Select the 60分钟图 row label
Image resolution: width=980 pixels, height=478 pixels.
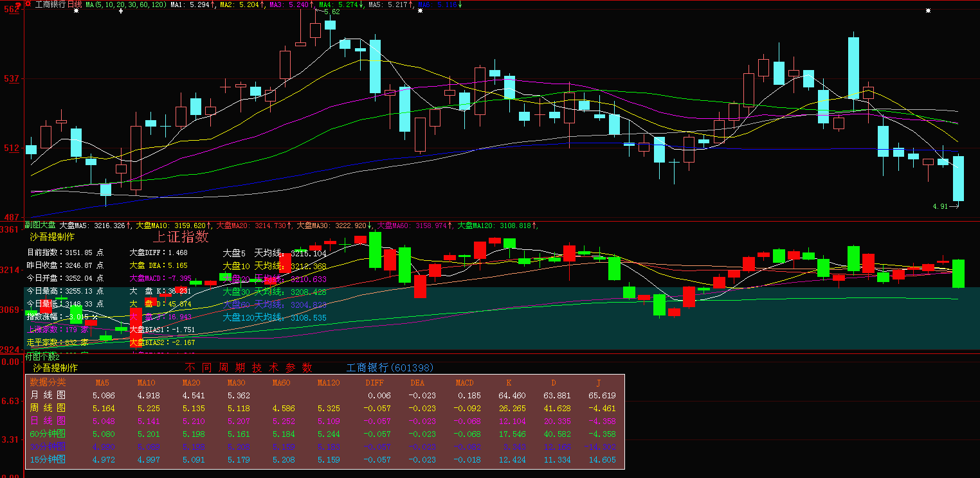tap(48, 434)
